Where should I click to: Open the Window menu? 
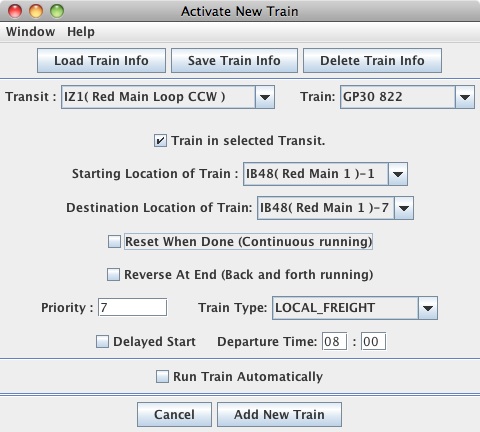pyautogui.click(x=30, y=32)
